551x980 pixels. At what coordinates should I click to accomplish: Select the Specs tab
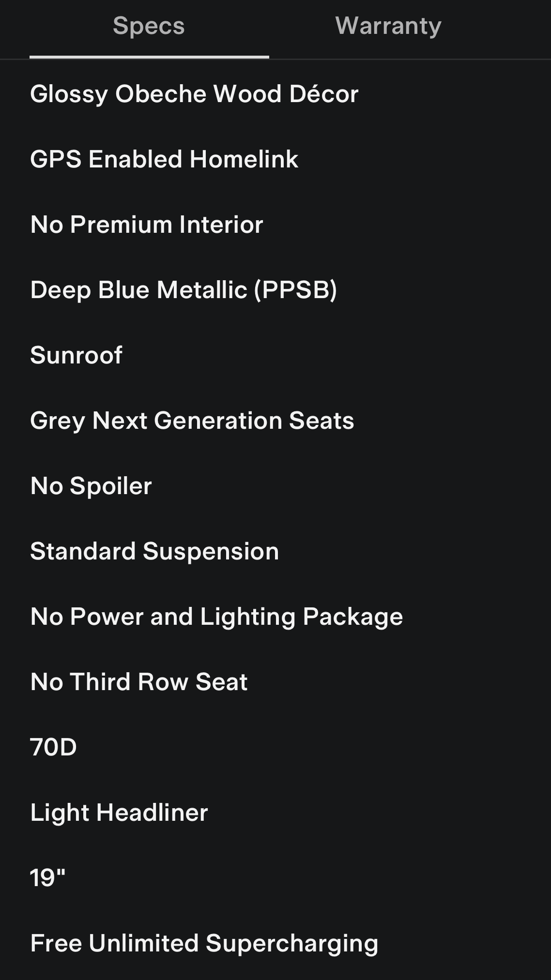(149, 26)
